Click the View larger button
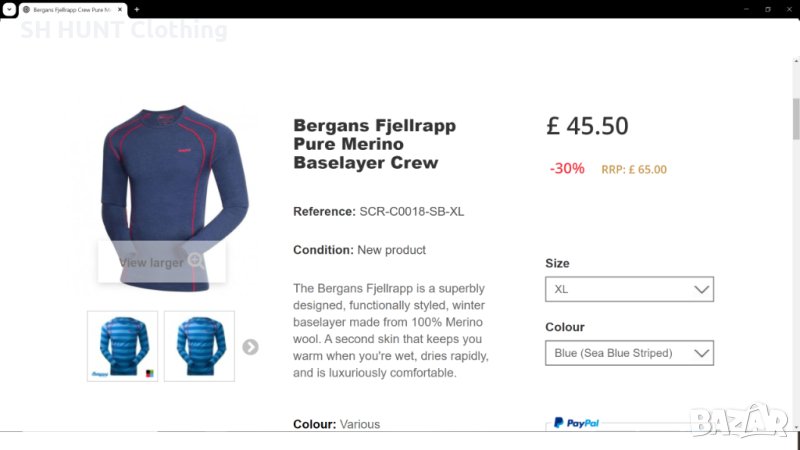 [160, 262]
